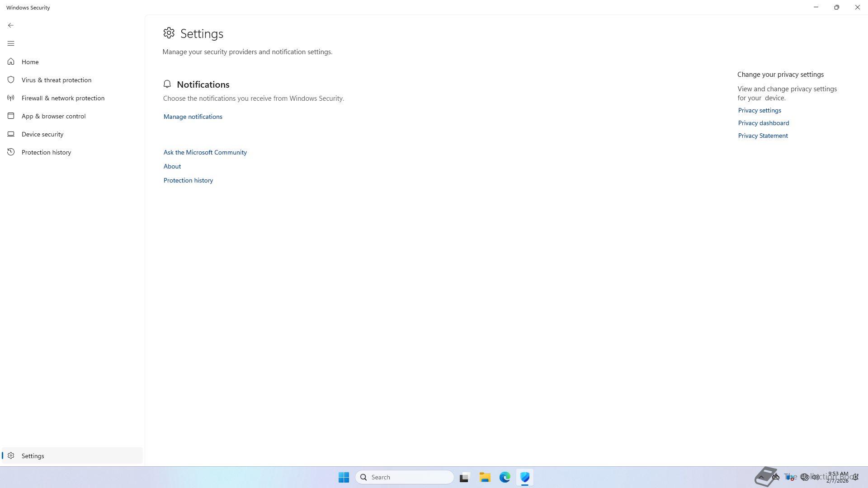Open Virus & threat protection
This screenshot has height=488, width=868.
click(56, 80)
